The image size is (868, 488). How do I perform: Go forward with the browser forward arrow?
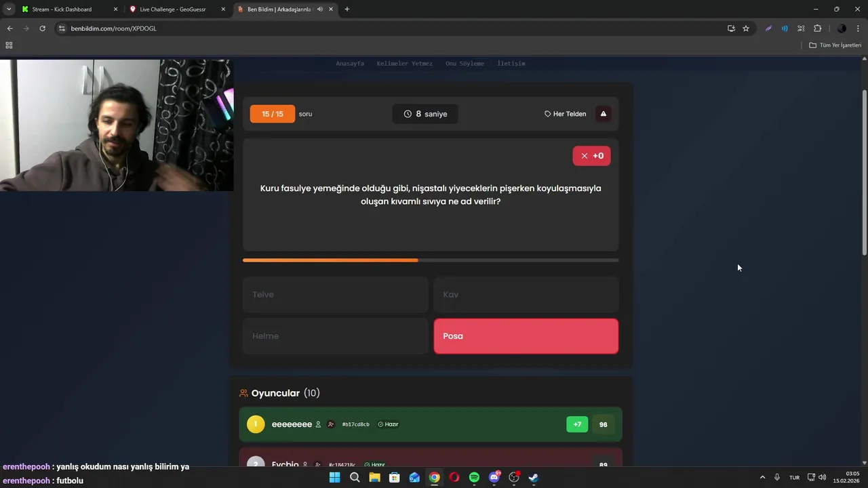[26, 28]
